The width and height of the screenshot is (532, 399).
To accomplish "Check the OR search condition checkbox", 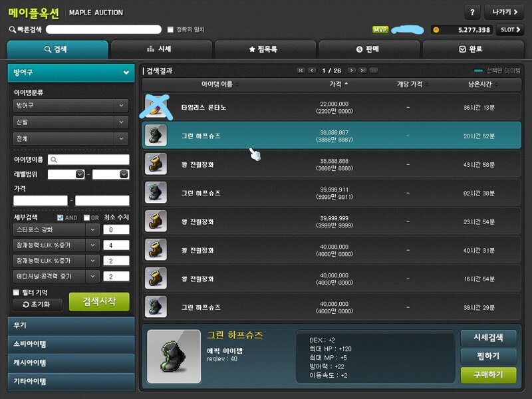I will [x=87, y=217].
